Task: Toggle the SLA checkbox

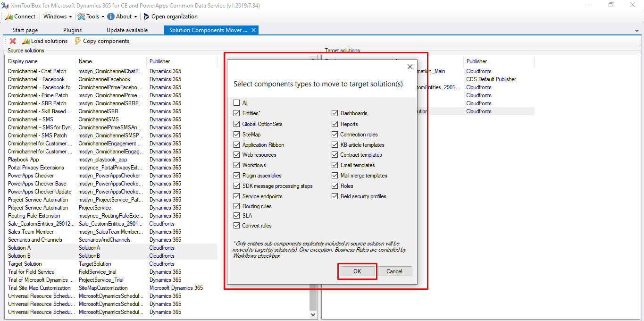Action: coord(236,216)
